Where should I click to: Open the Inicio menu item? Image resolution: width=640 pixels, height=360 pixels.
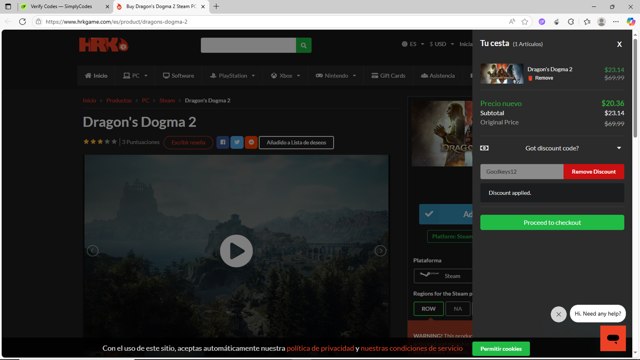pos(96,76)
